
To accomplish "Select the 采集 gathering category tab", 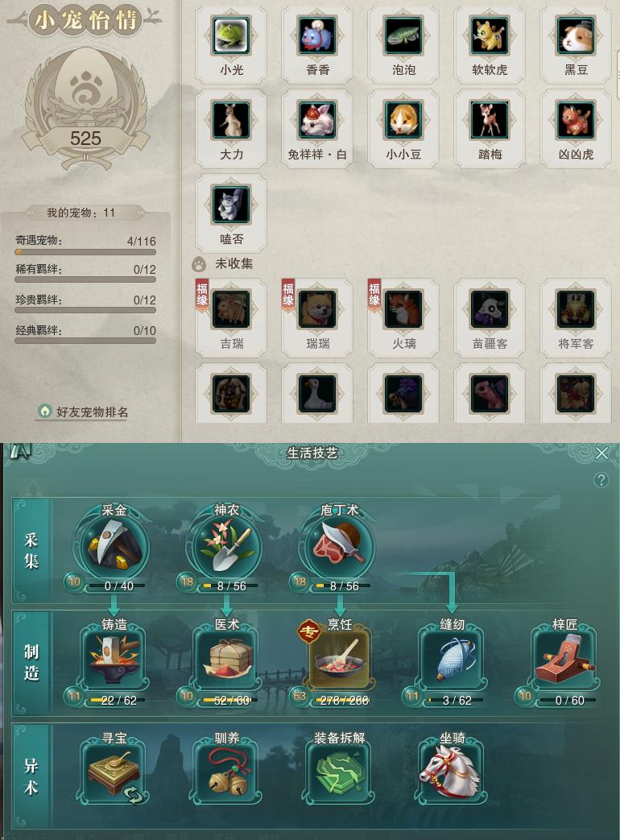I will [31, 550].
